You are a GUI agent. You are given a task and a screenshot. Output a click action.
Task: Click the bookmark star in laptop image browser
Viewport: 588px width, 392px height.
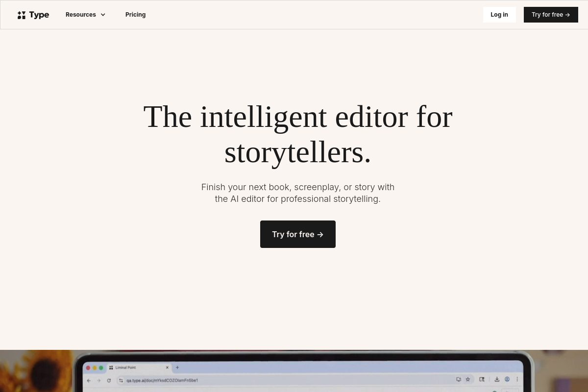click(x=468, y=379)
